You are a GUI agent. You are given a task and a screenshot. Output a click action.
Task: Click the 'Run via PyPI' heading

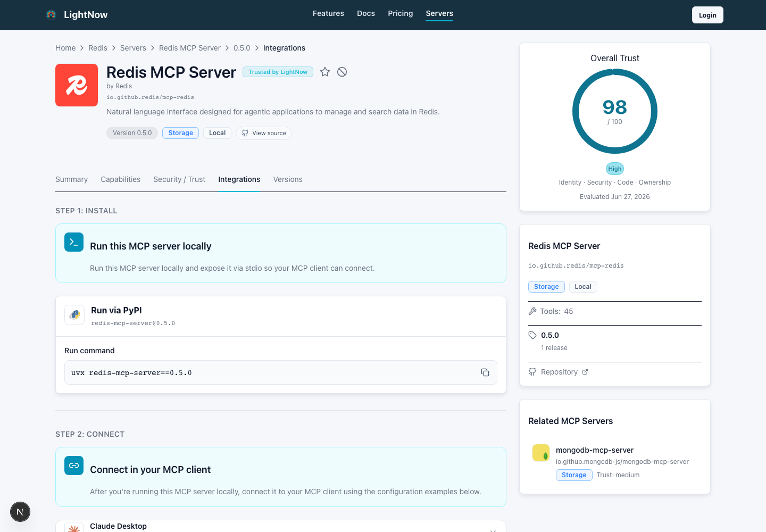[116, 310]
